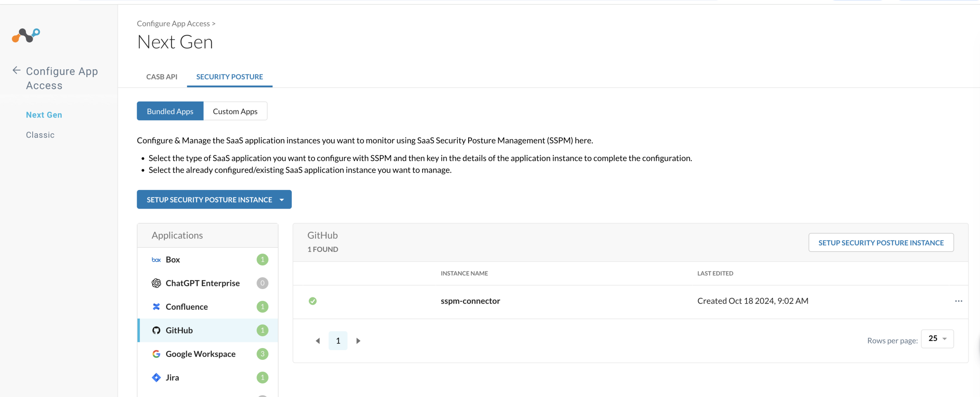Click the ChatGPT Enterprise count badge

[263, 283]
